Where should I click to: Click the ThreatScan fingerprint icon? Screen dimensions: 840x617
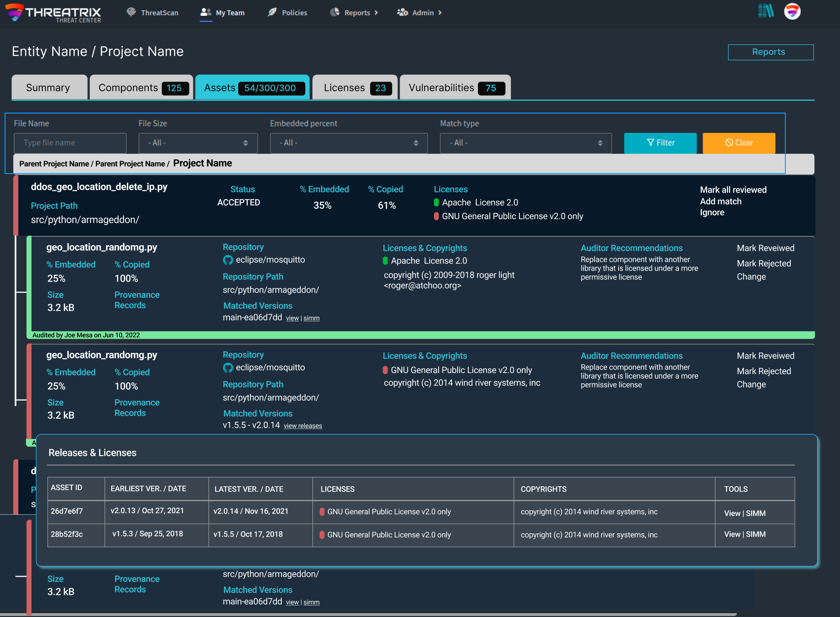[131, 12]
